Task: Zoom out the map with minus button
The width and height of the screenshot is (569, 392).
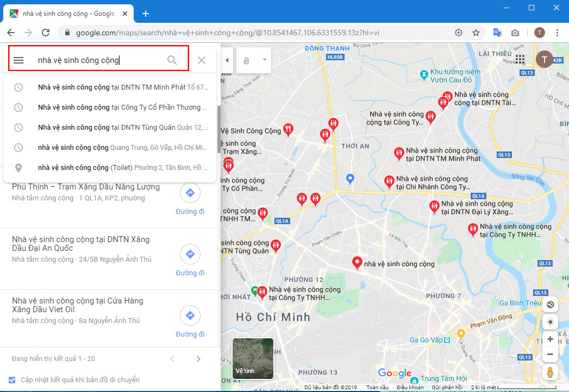Action: (550, 355)
